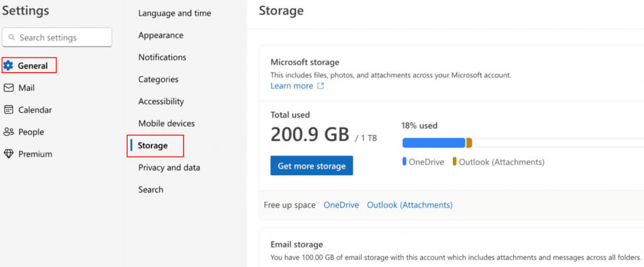The width and height of the screenshot is (644, 267).
Task: Click the Outlook Attachments legend marker
Action: [x=455, y=162]
